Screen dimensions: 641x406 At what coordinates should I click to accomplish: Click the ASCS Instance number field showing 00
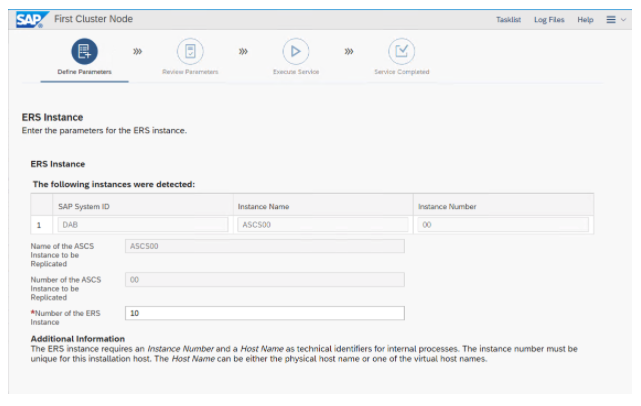(265, 280)
